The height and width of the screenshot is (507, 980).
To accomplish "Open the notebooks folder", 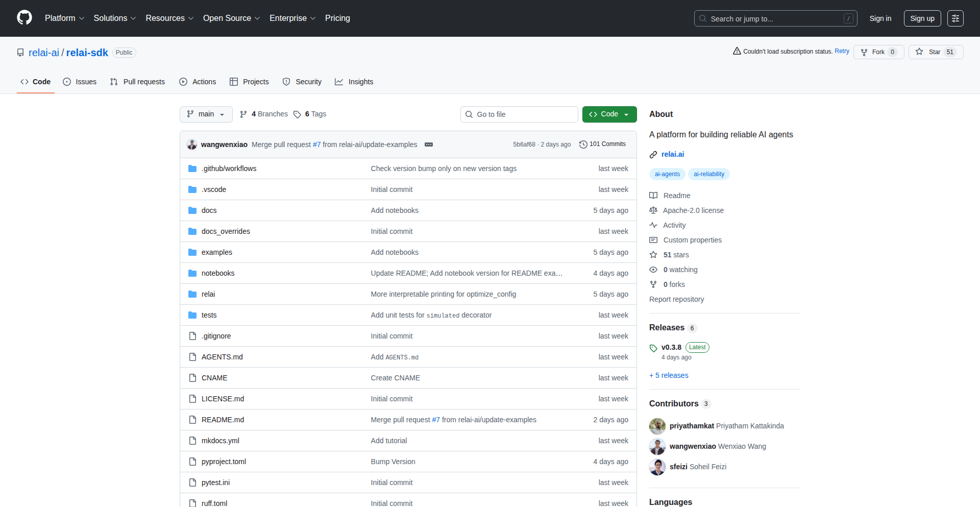I will tap(218, 273).
